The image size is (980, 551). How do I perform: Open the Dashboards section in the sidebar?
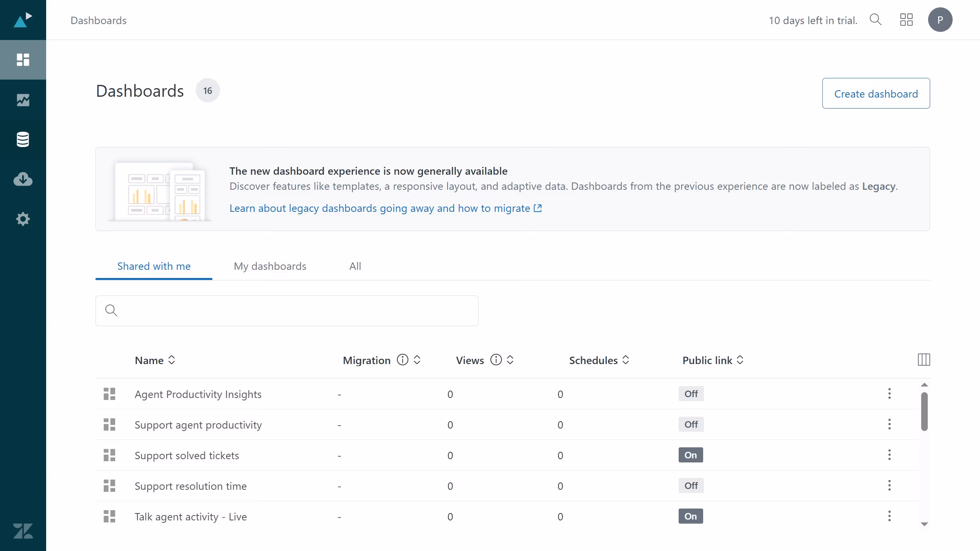click(x=22, y=60)
